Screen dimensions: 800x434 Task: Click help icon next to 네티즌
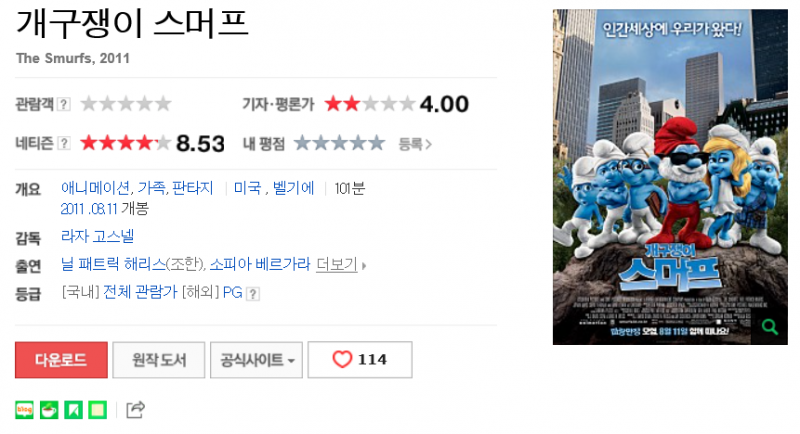[x=64, y=143]
